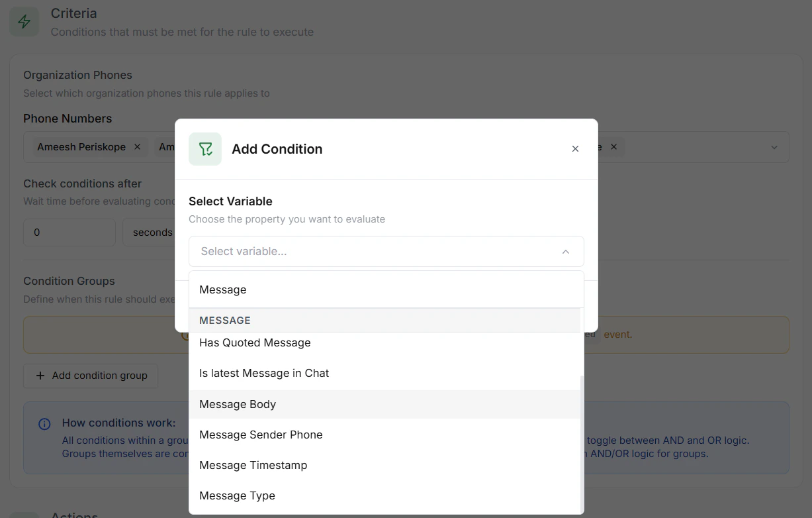812x518 pixels.
Task: Click the Add Condition filter icon
Action: (x=205, y=149)
